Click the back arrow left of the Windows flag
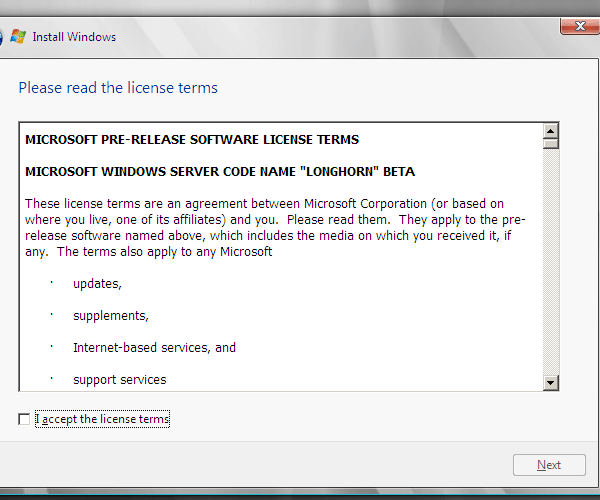Viewport: 600px width, 500px height. [x=1, y=37]
